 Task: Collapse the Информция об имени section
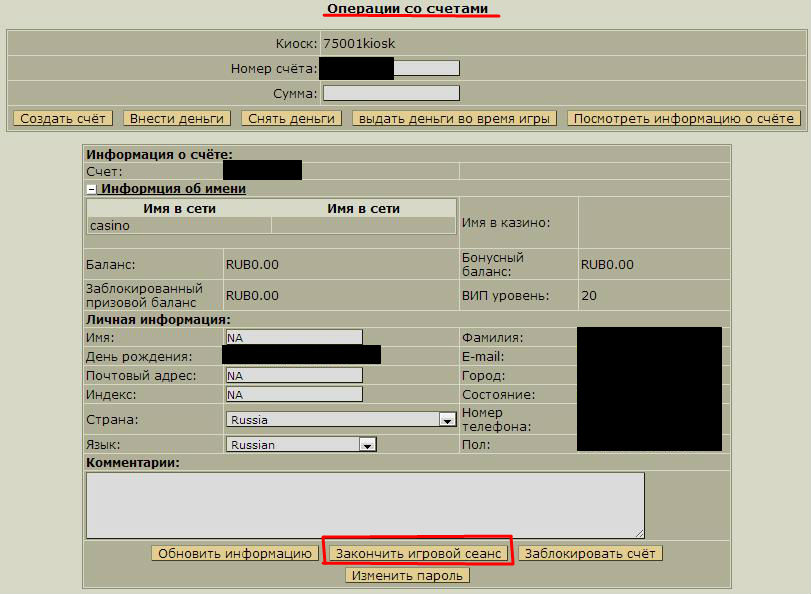pos(91,189)
